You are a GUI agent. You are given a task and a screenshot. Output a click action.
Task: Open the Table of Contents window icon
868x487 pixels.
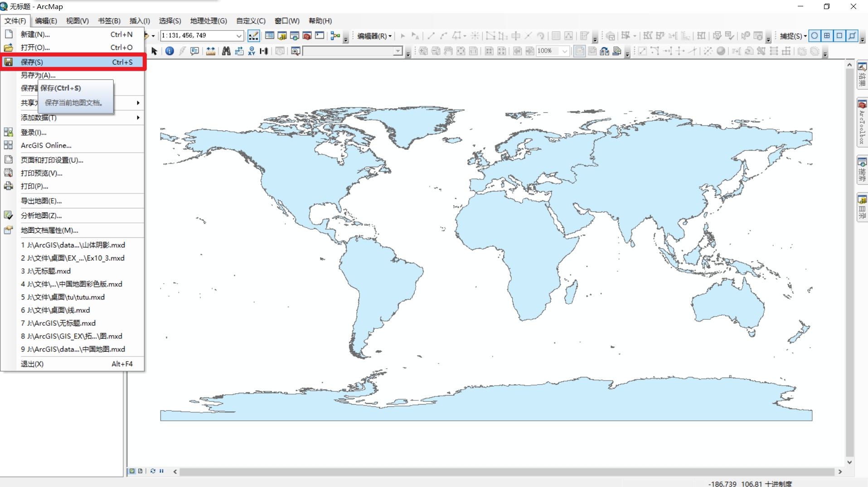[x=269, y=36]
